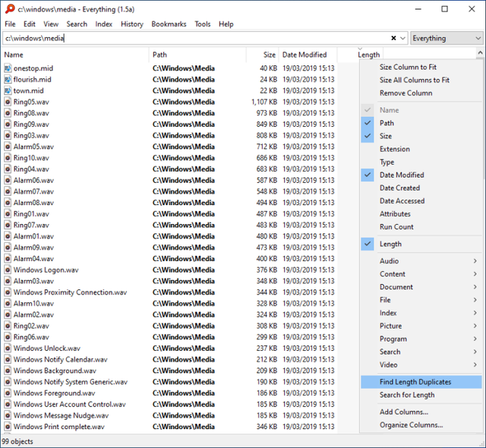Open the Tools menu
This screenshot has width=486, height=448.
click(203, 24)
